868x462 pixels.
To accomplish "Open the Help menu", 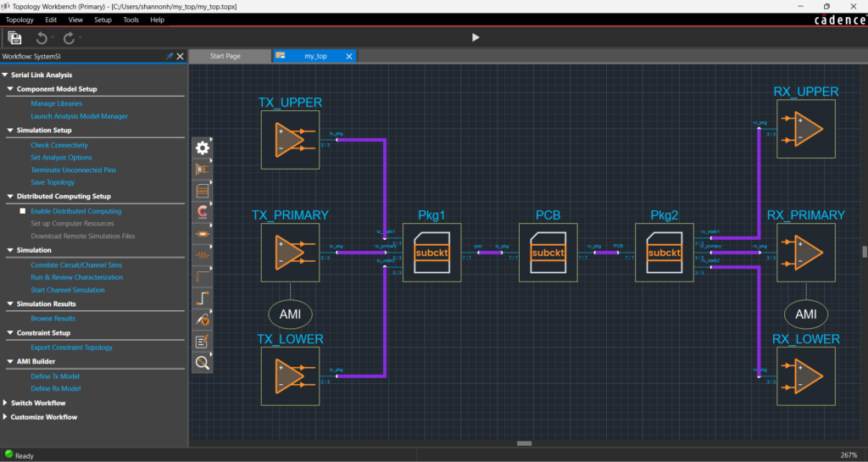I will pos(157,19).
